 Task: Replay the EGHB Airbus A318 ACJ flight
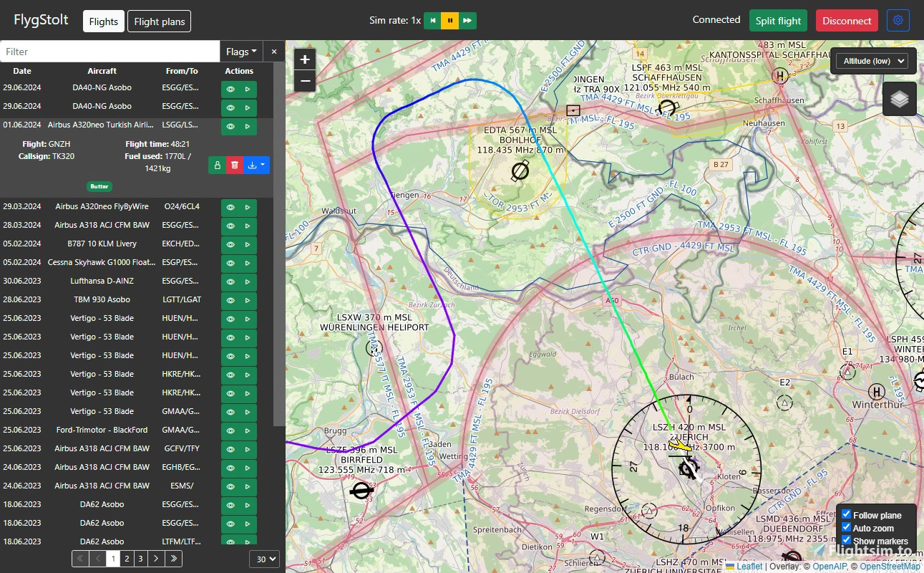(x=248, y=468)
